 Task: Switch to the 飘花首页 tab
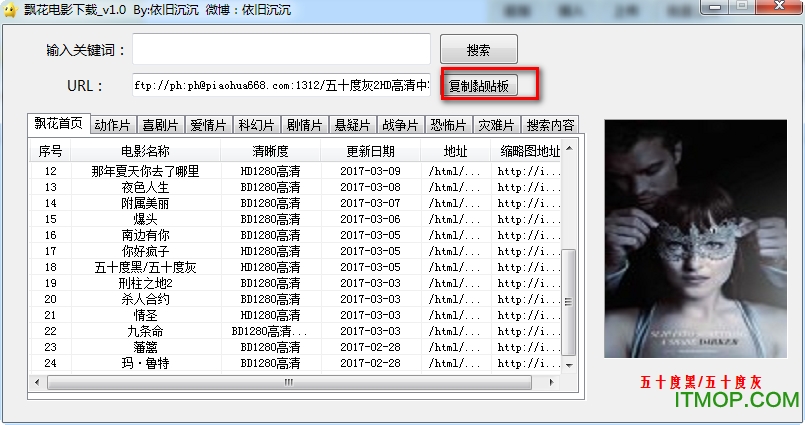point(59,123)
